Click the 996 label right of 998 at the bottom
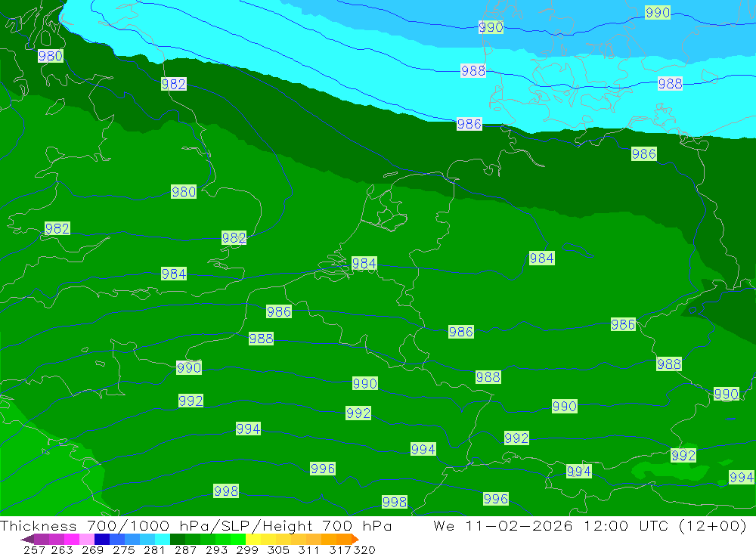Viewport: 756px width, 554px height. coord(496,499)
